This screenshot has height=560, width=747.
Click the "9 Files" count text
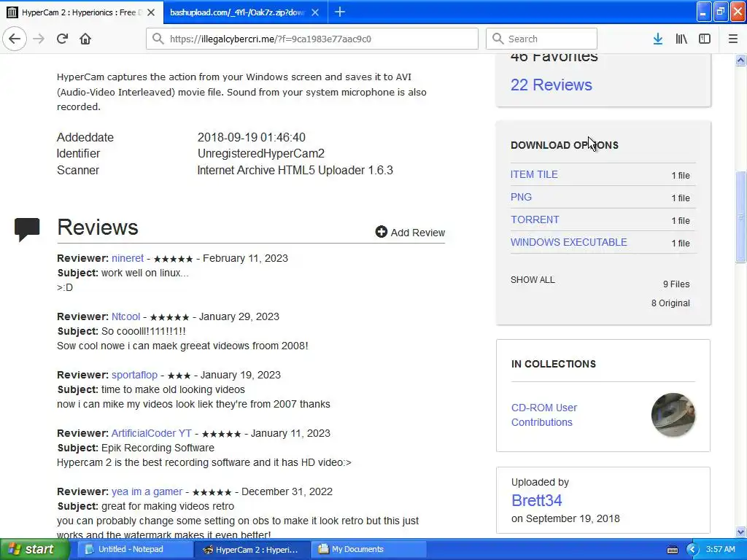(676, 284)
